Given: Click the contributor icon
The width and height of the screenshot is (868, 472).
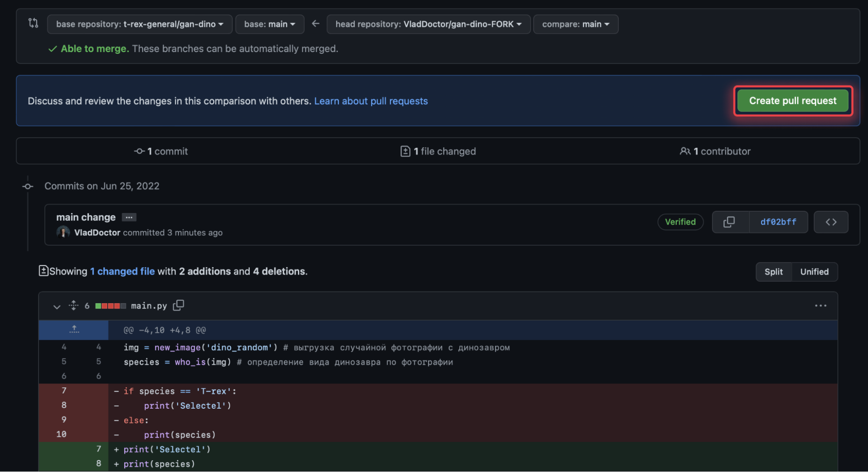Looking at the screenshot, I should click(685, 151).
